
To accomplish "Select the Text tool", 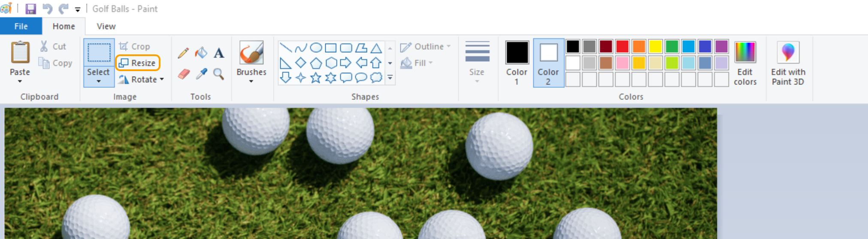I will pos(219,53).
